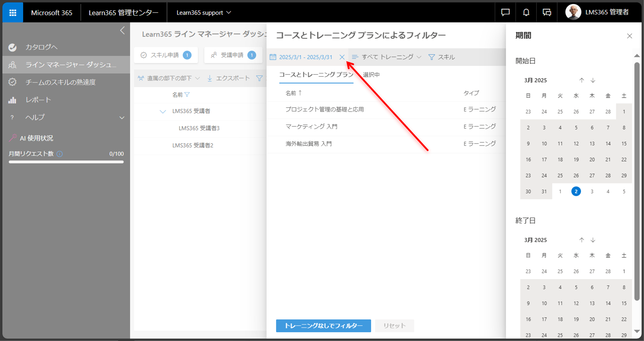Go to previous month in 終了日 calendar

coord(582,240)
